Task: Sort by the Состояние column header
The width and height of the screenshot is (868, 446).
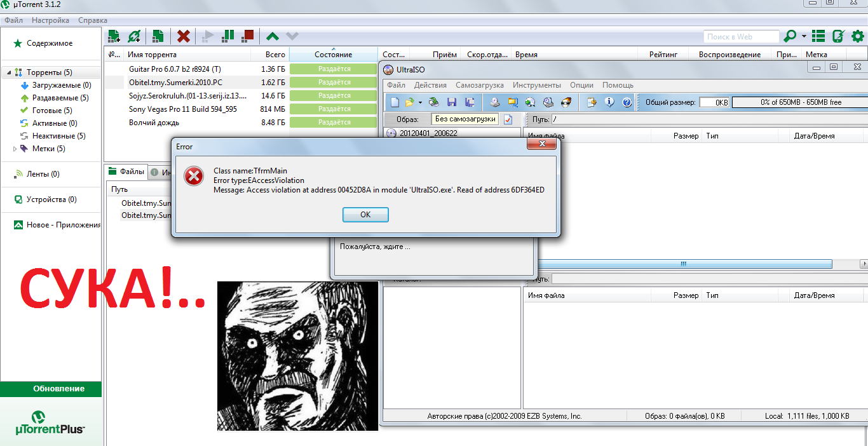Action: 333,55
